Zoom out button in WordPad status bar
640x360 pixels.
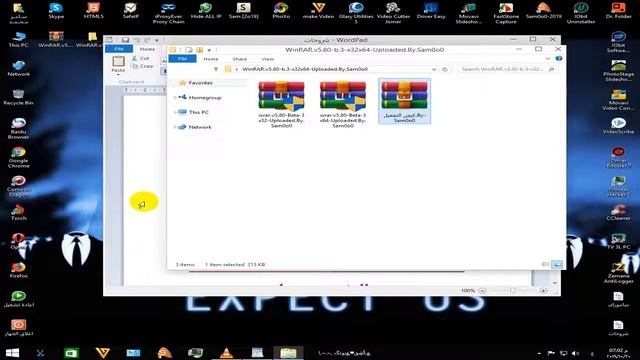(x=482, y=291)
